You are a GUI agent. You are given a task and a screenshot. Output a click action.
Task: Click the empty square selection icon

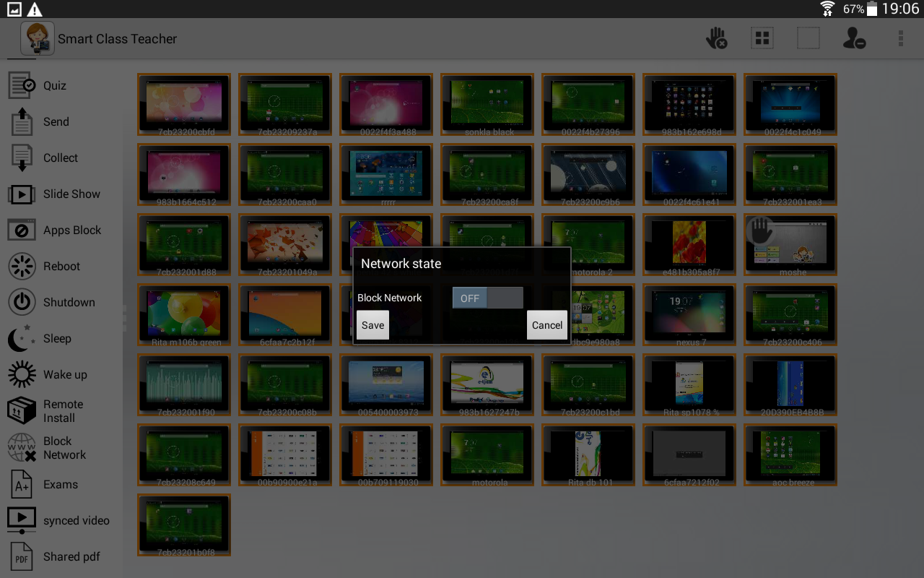pyautogui.click(x=808, y=38)
